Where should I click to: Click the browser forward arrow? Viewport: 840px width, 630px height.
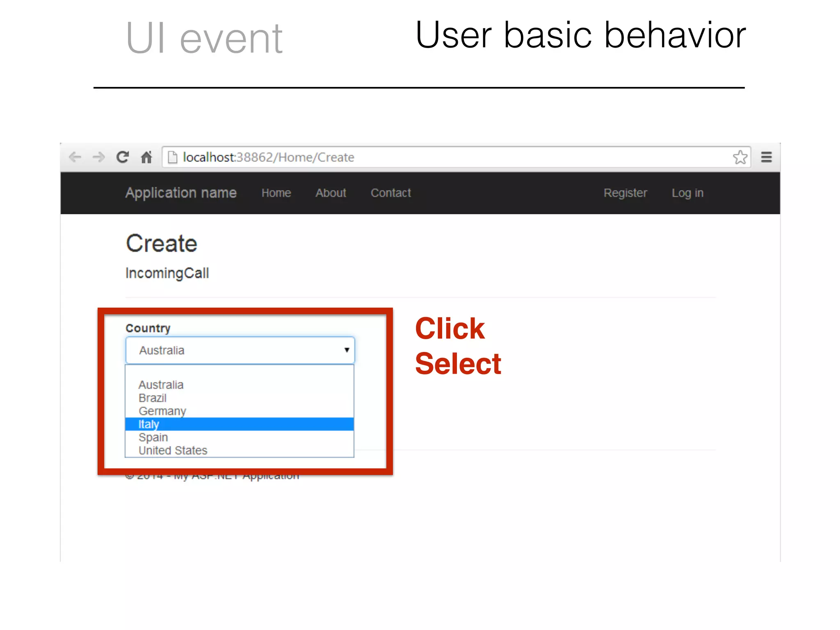(99, 157)
